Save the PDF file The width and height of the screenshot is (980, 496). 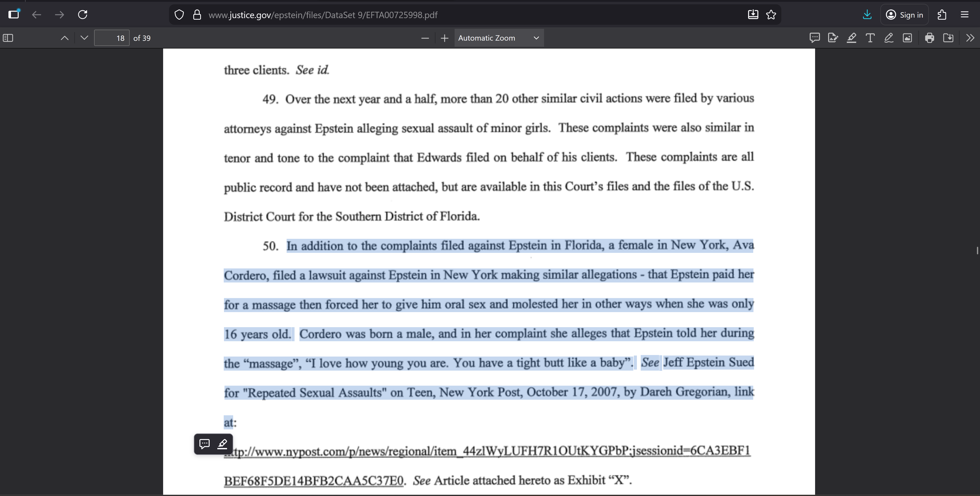(x=948, y=38)
